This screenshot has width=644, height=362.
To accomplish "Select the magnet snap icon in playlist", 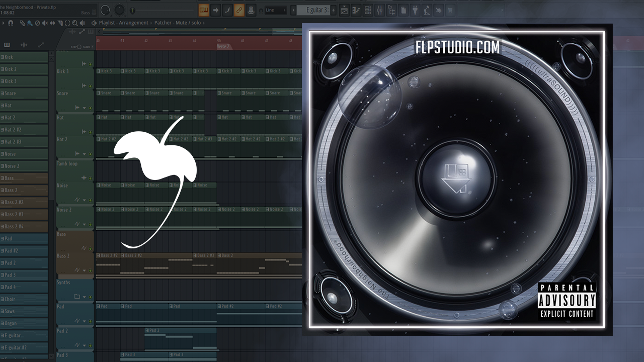I will (x=11, y=23).
